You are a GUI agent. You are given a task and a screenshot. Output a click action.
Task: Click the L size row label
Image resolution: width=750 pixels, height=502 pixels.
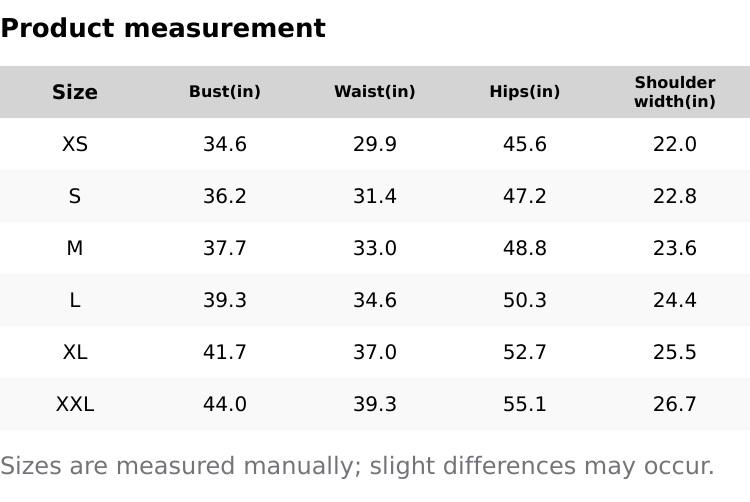point(75,300)
